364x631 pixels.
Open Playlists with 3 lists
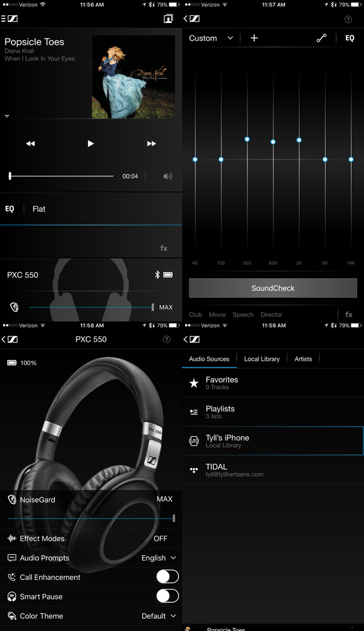click(273, 412)
